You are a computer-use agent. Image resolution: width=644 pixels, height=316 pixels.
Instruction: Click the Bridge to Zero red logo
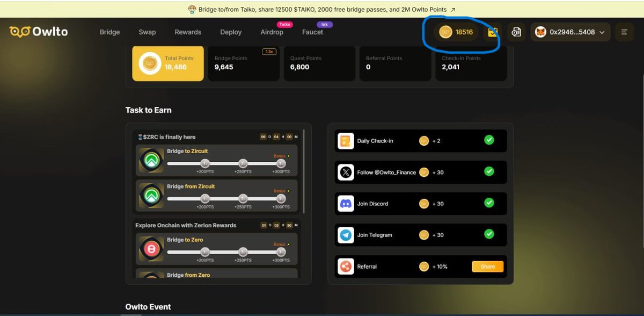click(151, 249)
